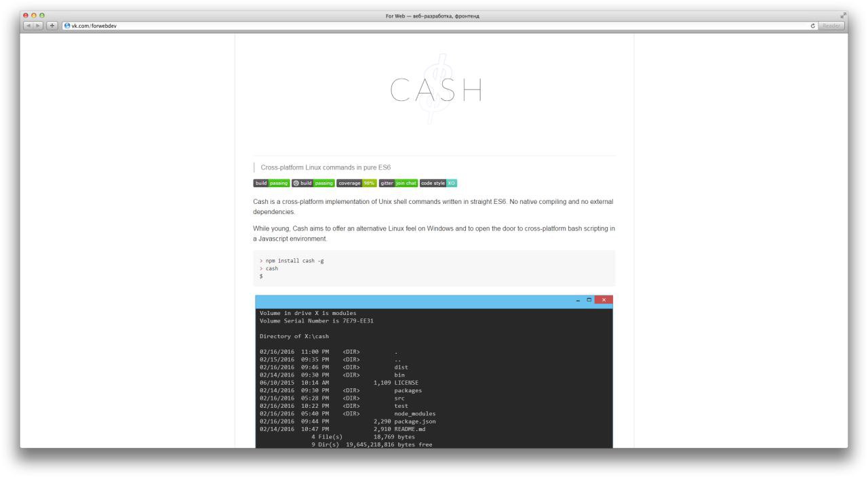The height and width of the screenshot is (477, 868).
Task: Click the second code line reading 'cash'
Action: click(269, 268)
